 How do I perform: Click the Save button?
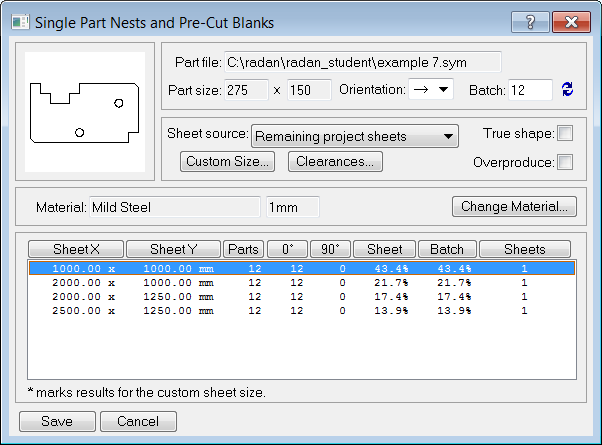coord(57,421)
